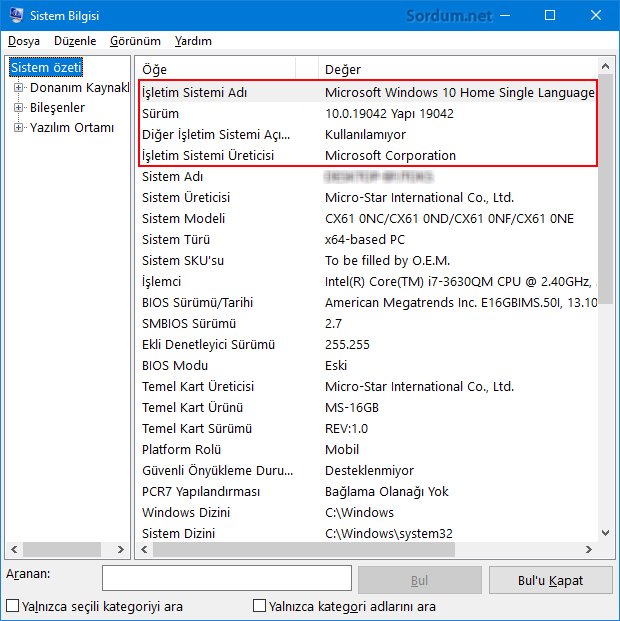Viewport: 620px width, 621px height.
Task: Minimize the Sistem Bilgisi window
Action: tap(505, 15)
